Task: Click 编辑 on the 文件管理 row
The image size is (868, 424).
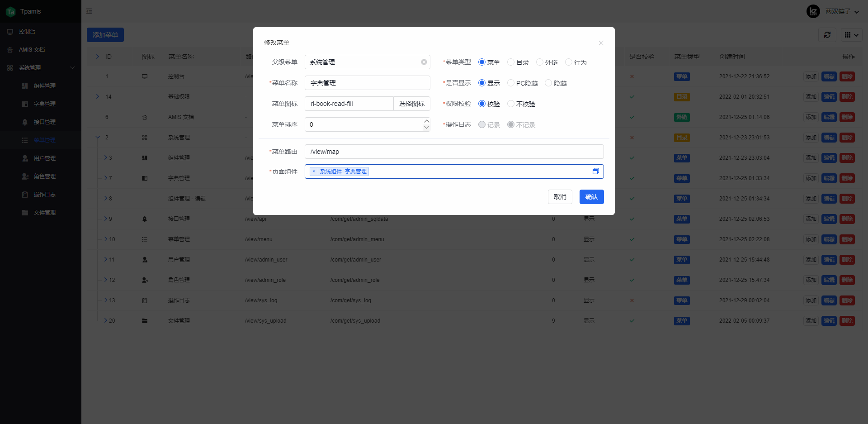Action: (829, 321)
